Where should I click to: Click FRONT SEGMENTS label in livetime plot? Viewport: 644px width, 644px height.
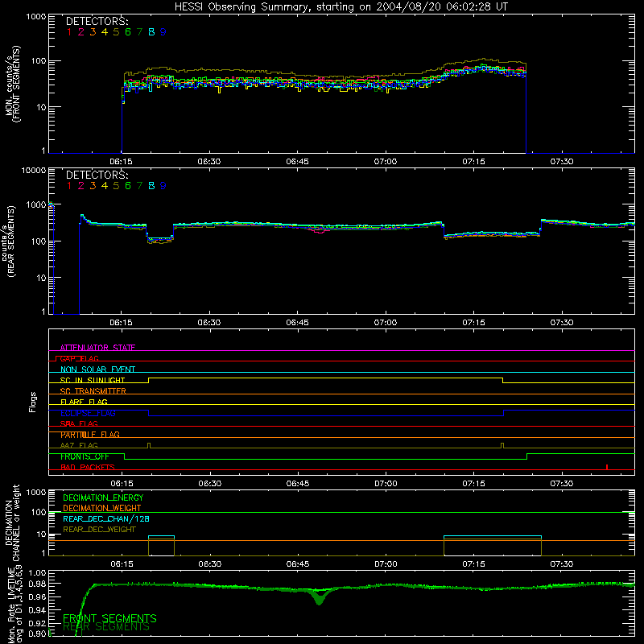[109, 618]
